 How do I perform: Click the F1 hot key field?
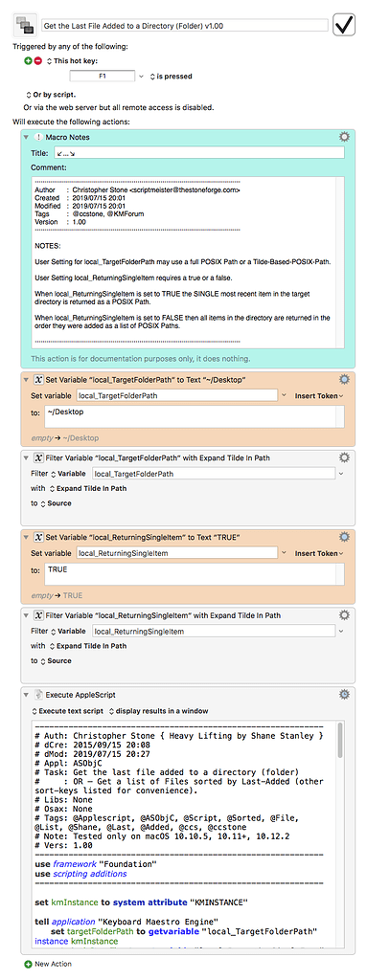point(103,77)
